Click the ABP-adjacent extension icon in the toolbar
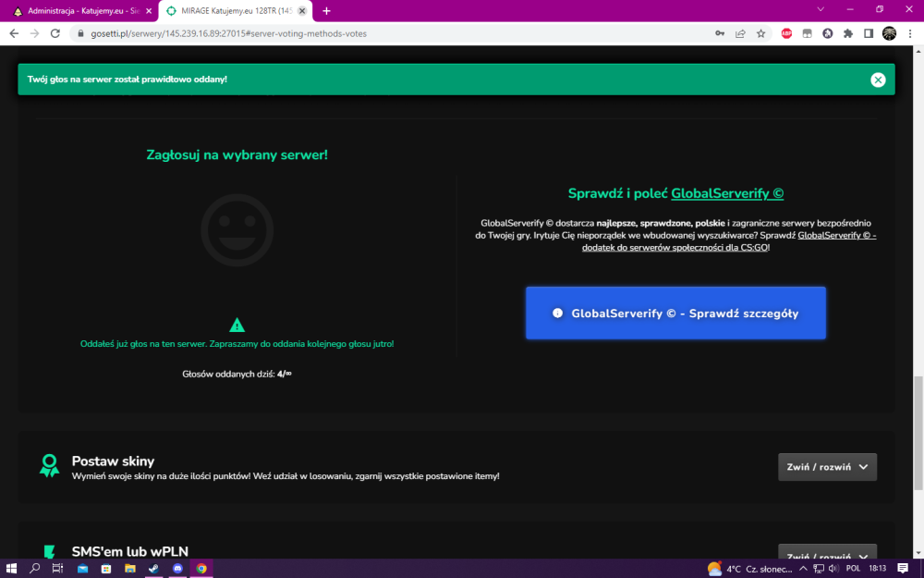Image resolution: width=924 pixels, height=578 pixels. (807, 33)
